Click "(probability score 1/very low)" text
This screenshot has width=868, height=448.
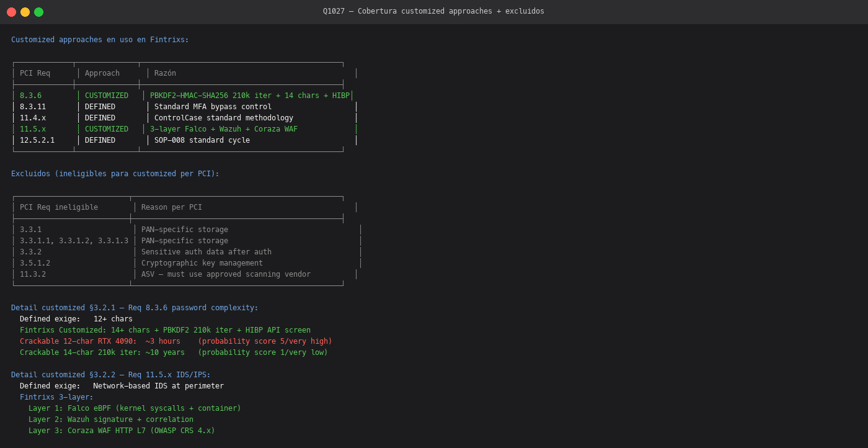263,352
